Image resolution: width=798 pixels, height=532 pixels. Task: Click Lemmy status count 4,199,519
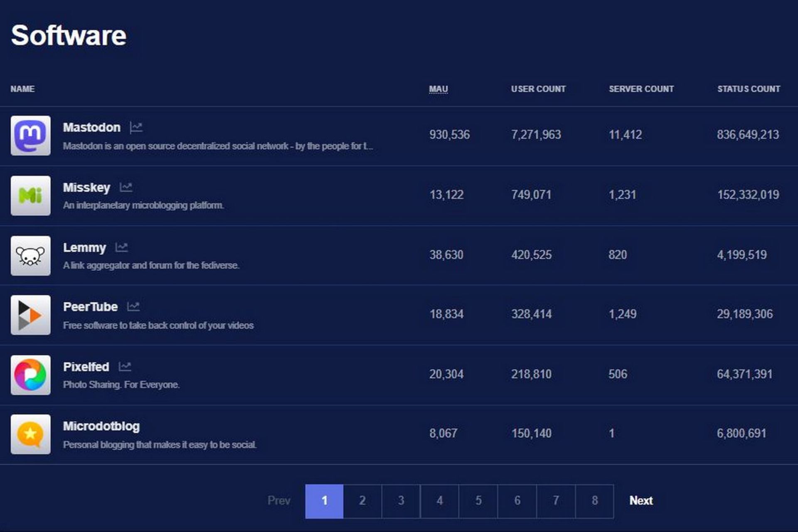click(742, 255)
